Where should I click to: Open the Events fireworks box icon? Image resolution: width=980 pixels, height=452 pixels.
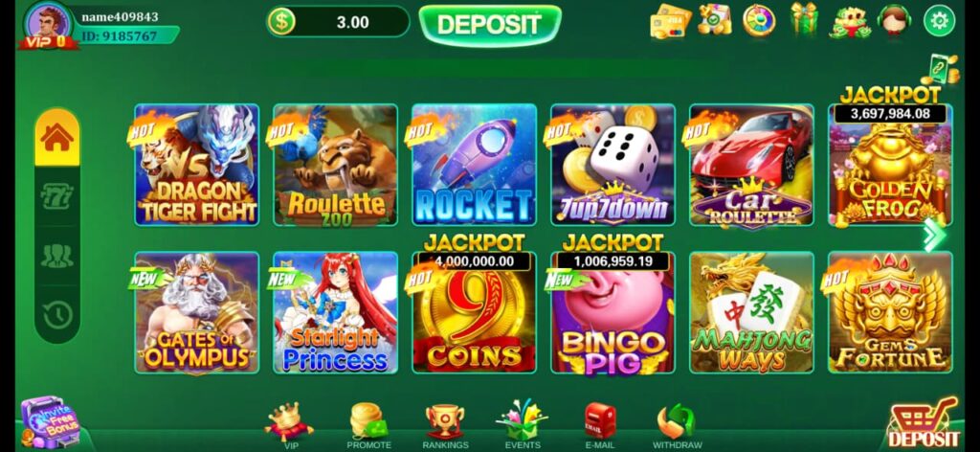(x=522, y=419)
